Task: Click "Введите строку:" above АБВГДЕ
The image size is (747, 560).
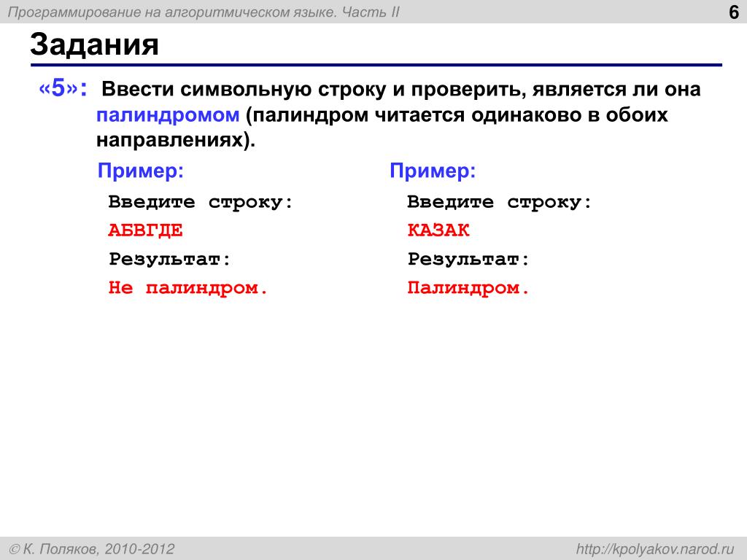Action: pyautogui.click(x=201, y=203)
